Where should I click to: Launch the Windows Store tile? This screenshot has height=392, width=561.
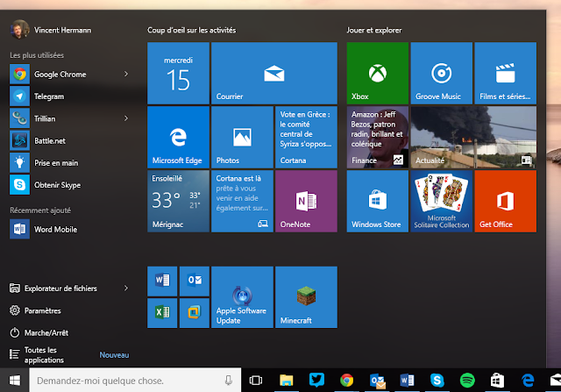378,201
